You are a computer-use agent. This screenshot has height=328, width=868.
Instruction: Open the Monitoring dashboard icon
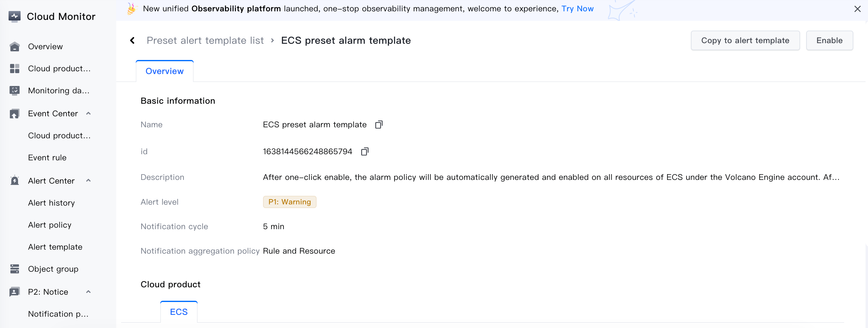click(14, 90)
